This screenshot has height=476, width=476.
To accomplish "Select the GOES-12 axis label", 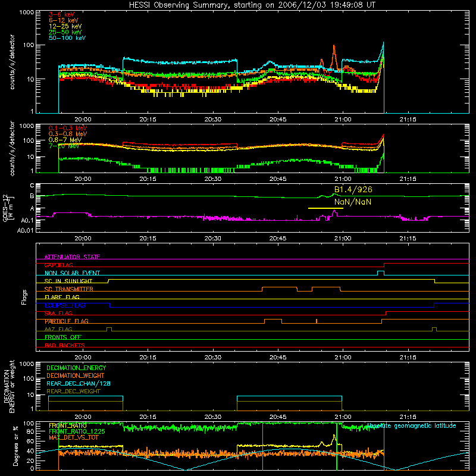I will point(8,208).
